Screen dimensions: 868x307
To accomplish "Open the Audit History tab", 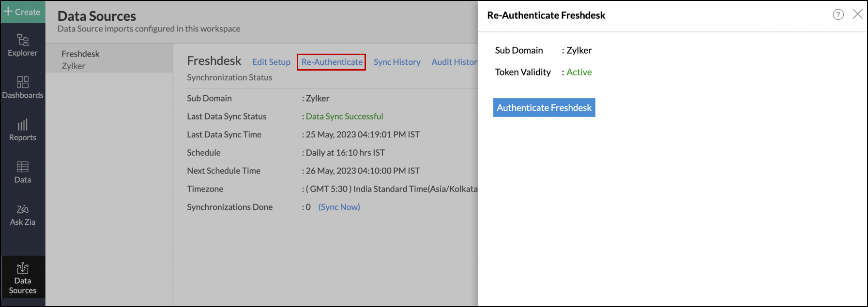I will [454, 62].
